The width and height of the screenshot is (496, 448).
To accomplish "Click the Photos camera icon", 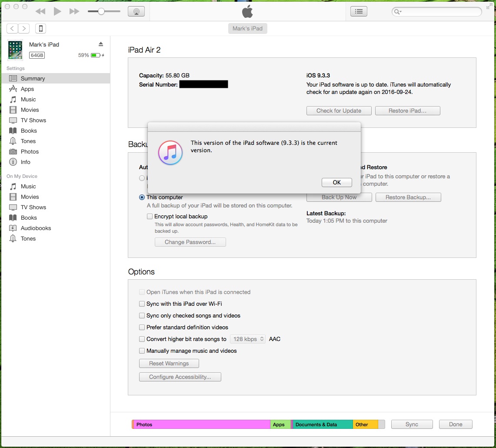I will (13, 152).
